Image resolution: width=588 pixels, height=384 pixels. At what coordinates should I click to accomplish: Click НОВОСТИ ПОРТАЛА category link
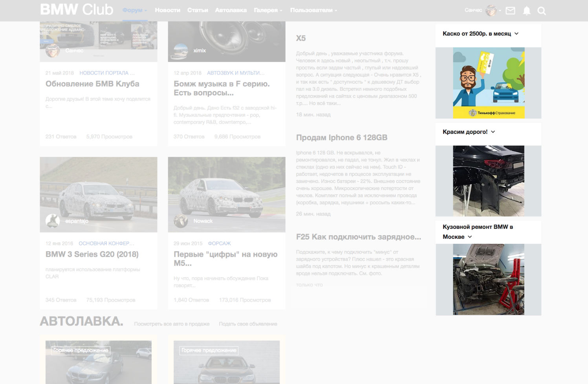pos(107,73)
